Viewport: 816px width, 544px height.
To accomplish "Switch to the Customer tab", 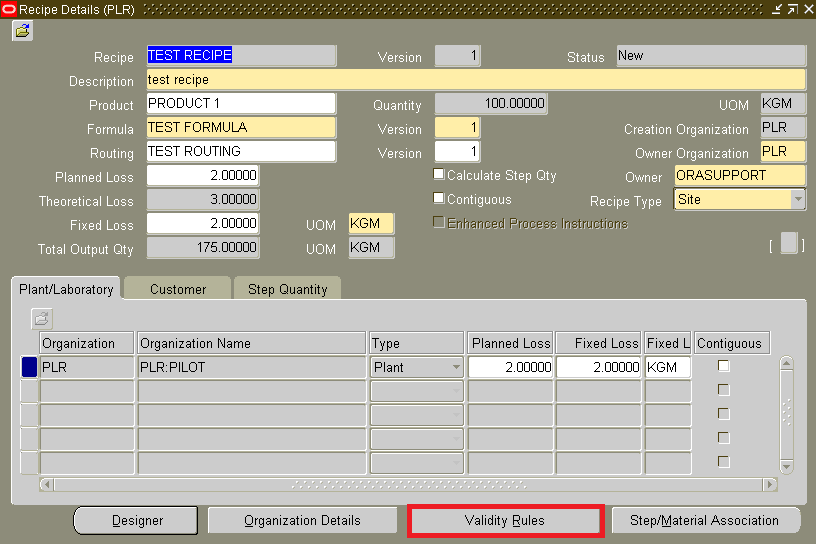I will pos(178,289).
